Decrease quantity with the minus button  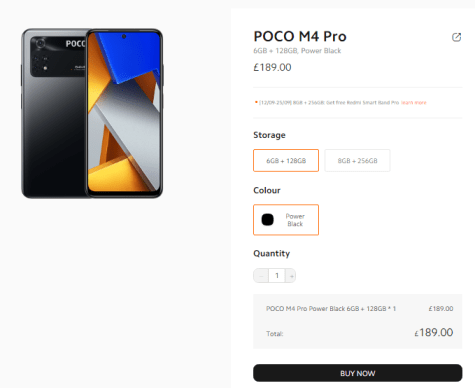261,276
